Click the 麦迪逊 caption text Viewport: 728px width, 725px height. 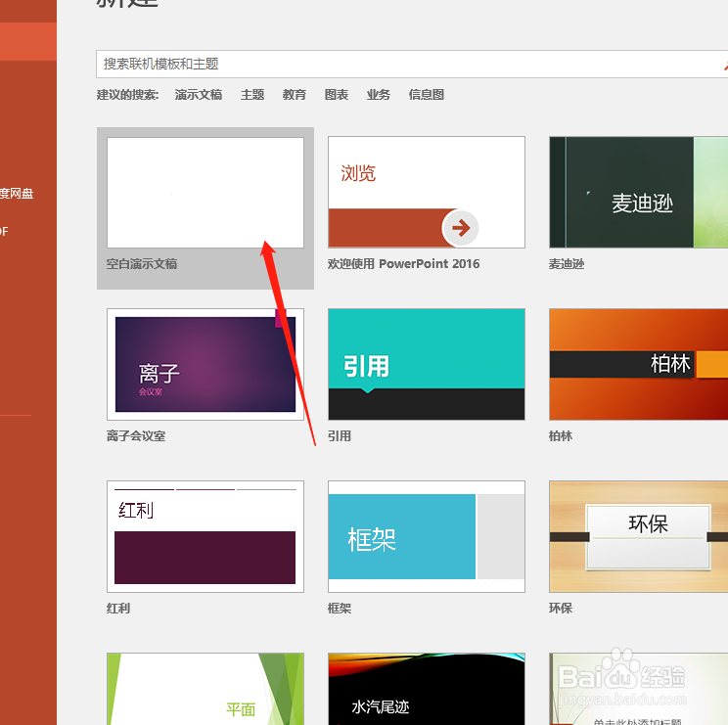(x=567, y=264)
